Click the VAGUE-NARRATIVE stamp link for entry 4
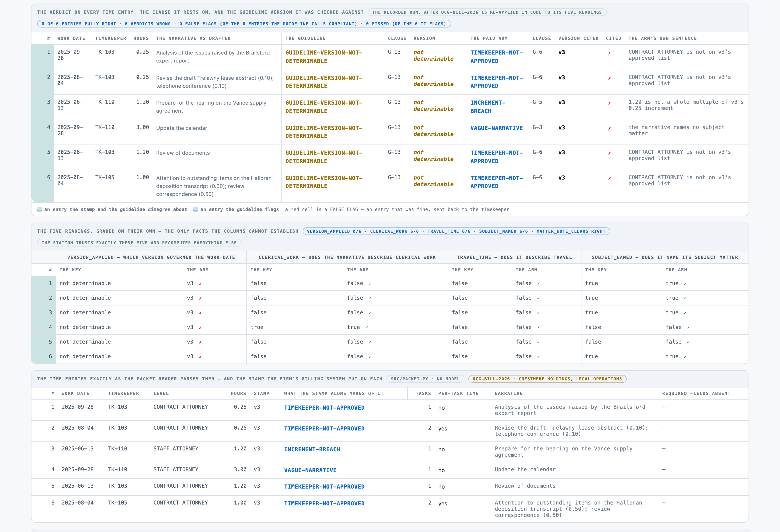 tap(310, 470)
